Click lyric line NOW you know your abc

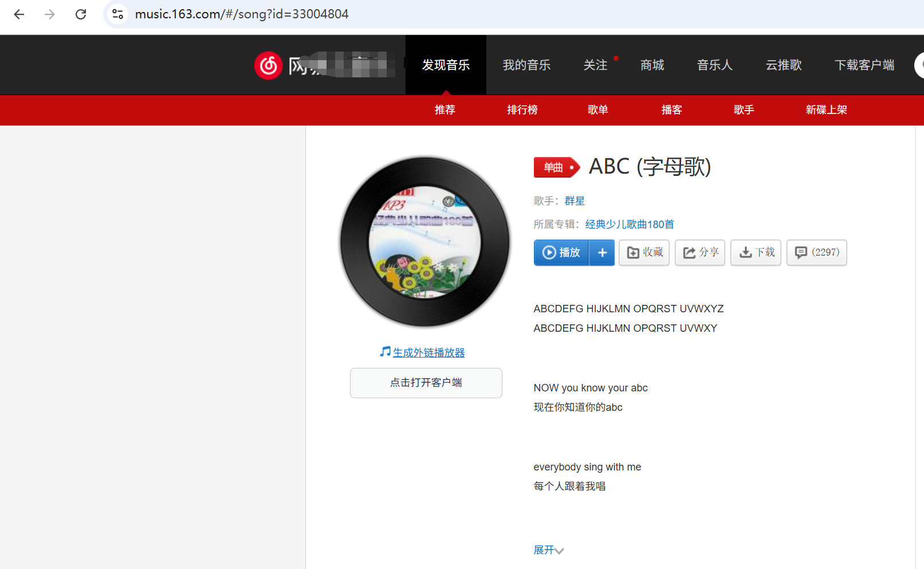[591, 388]
